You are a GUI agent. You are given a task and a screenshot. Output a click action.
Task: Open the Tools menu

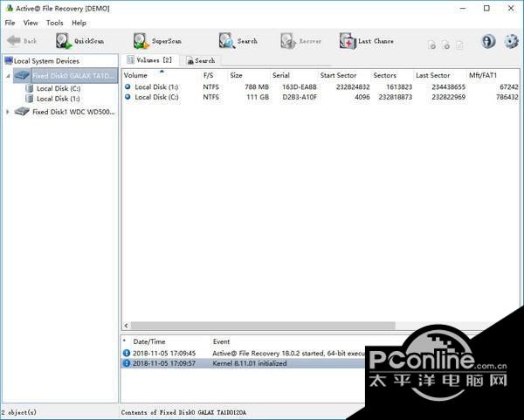click(x=54, y=23)
